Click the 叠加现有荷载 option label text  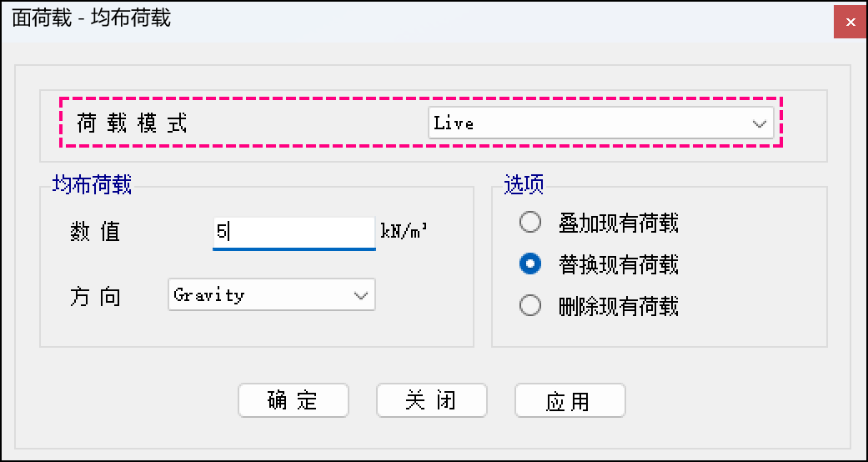coord(618,223)
